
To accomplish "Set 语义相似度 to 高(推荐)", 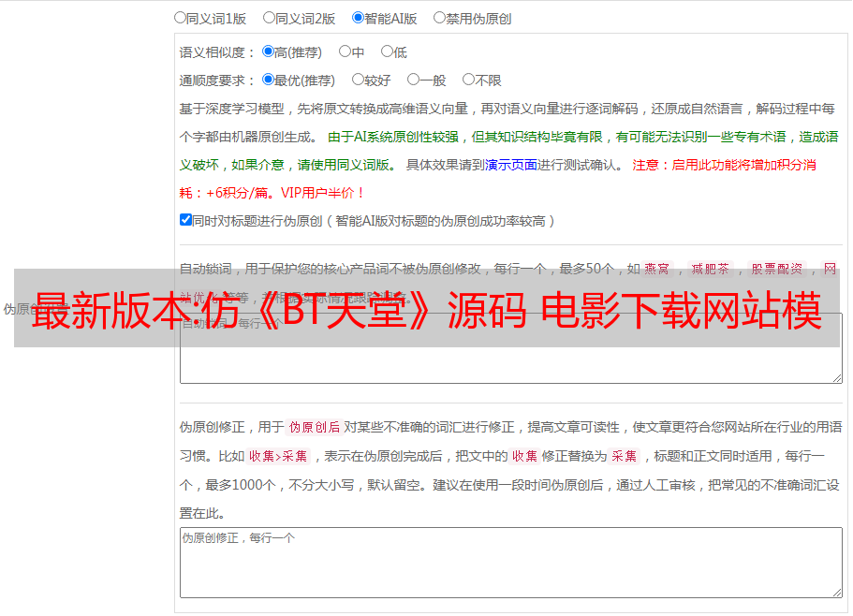I will 268,51.
